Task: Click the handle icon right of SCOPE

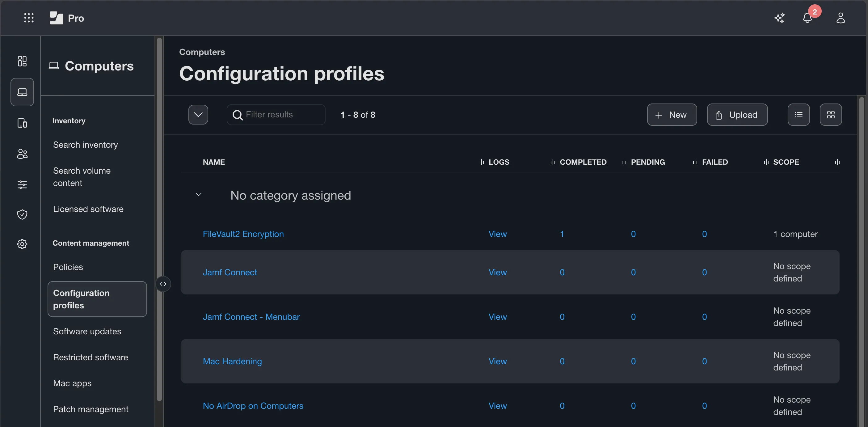Action: tap(837, 162)
